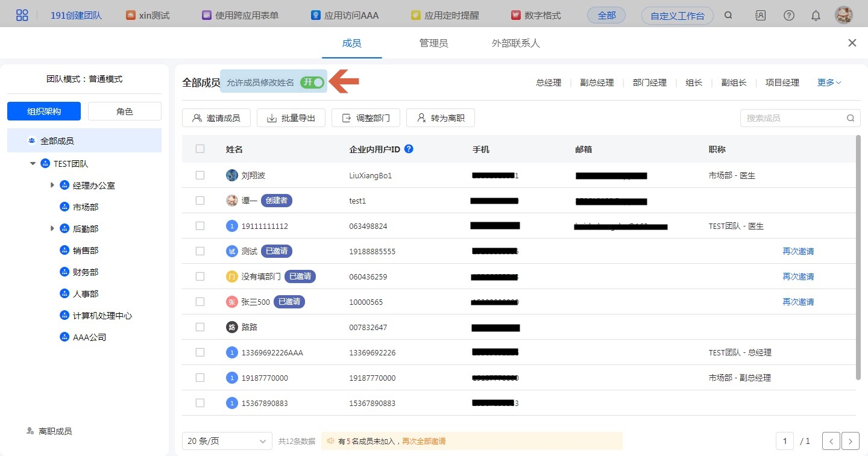Click the vertical scrollbar of the member table
Screen dimensions: 868x456
click(x=858, y=258)
